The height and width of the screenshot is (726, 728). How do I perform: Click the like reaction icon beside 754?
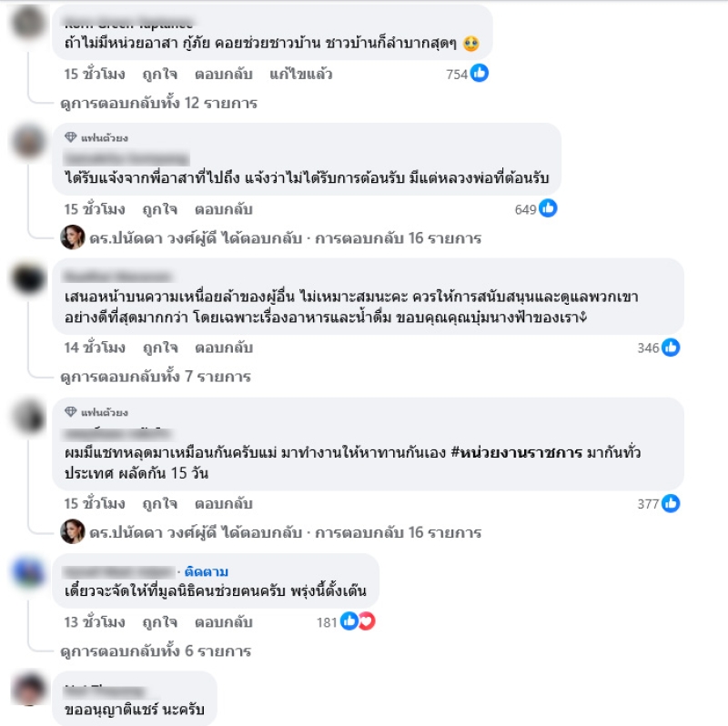[480, 74]
